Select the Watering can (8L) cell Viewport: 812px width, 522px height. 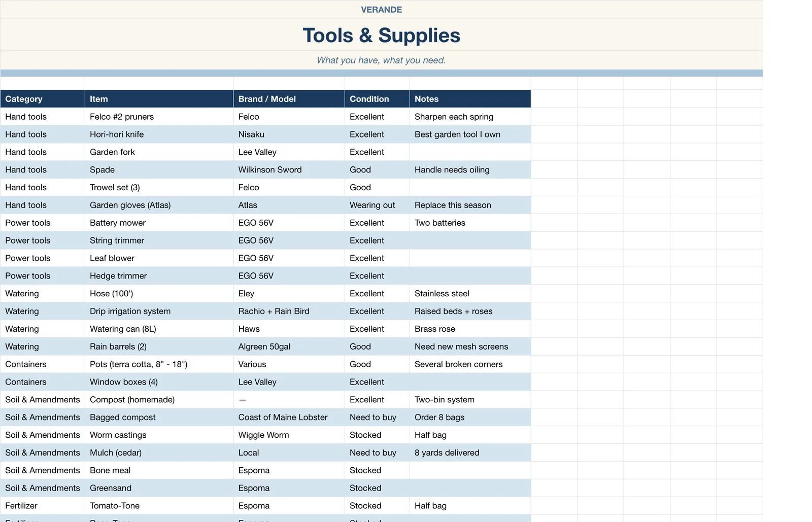[x=159, y=329]
